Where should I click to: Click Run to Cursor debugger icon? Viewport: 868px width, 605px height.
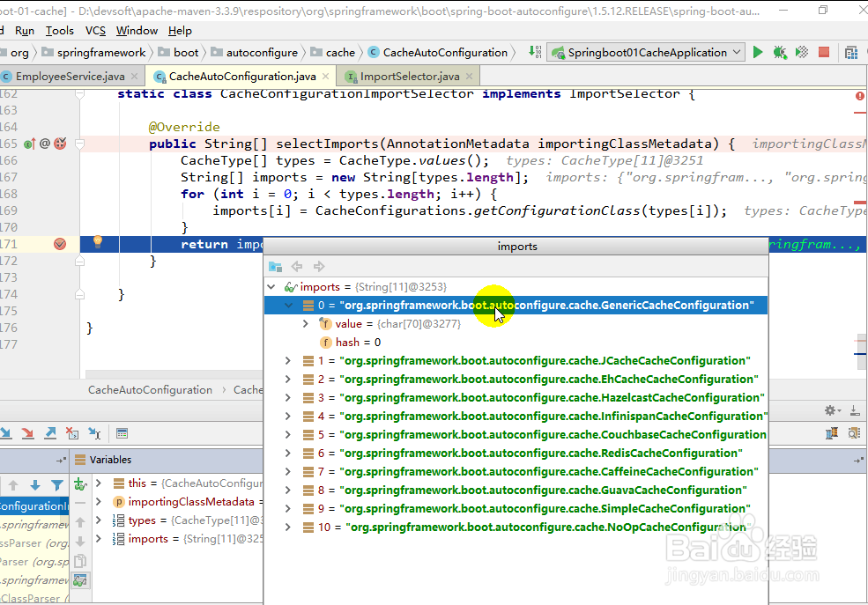(x=94, y=433)
